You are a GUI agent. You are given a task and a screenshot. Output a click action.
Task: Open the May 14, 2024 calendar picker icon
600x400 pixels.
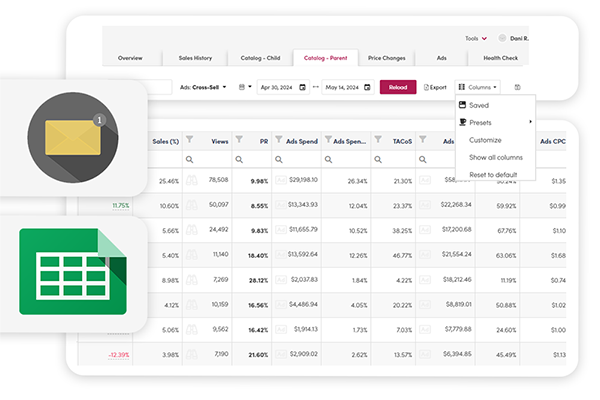pyautogui.click(x=367, y=87)
